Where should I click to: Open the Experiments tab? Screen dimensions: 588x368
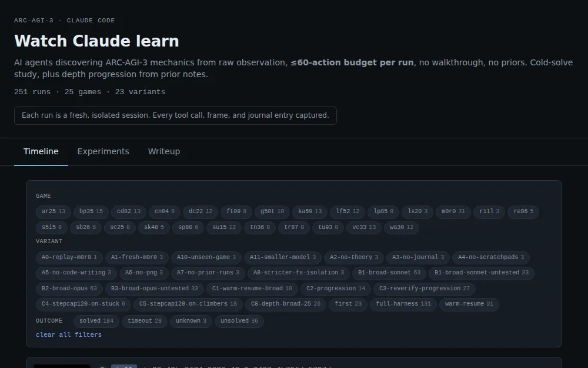[x=103, y=152]
